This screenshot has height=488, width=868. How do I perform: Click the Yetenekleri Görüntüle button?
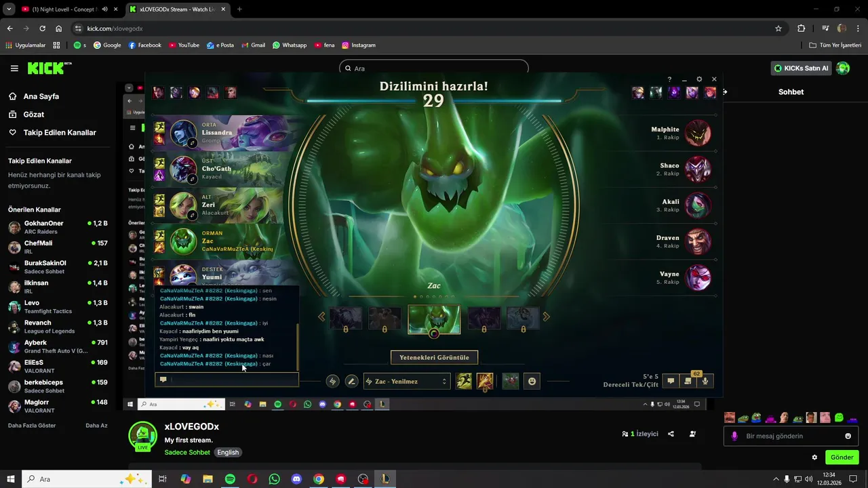pos(434,357)
